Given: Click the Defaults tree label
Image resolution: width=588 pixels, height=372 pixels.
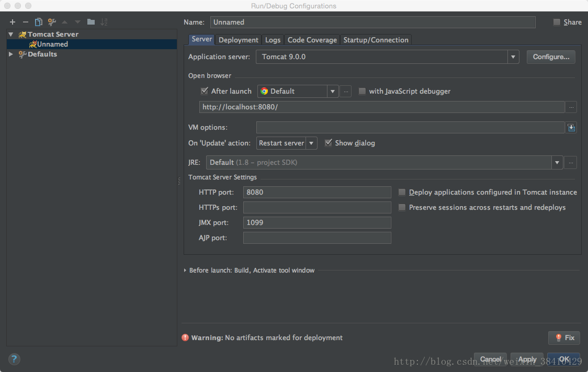Looking at the screenshot, I should click(x=42, y=54).
